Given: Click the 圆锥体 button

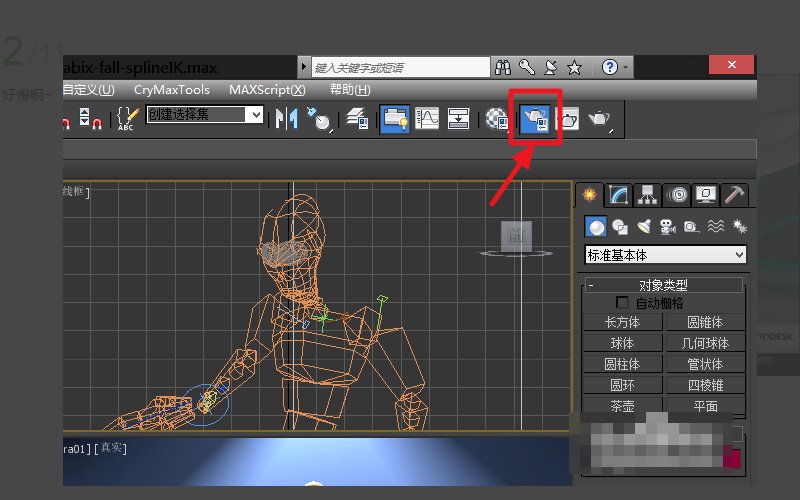Looking at the screenshot, I should pos(705,322).
